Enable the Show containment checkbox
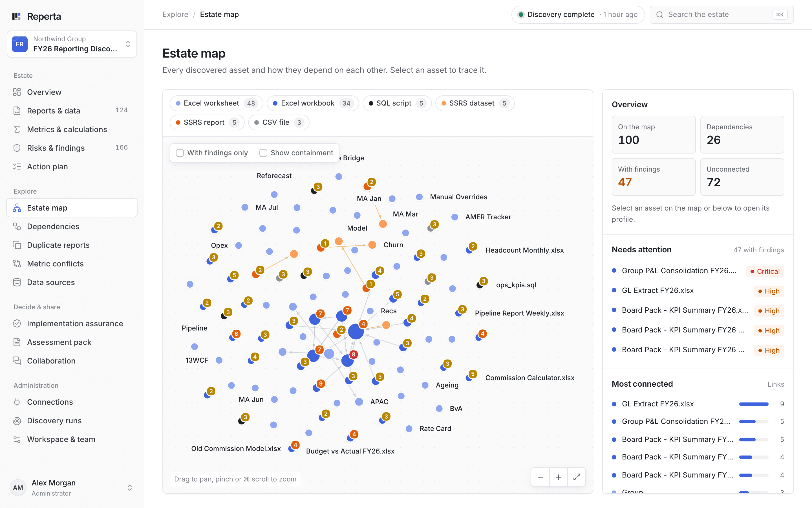The image size is (812, 508). [x=263, y=153]
